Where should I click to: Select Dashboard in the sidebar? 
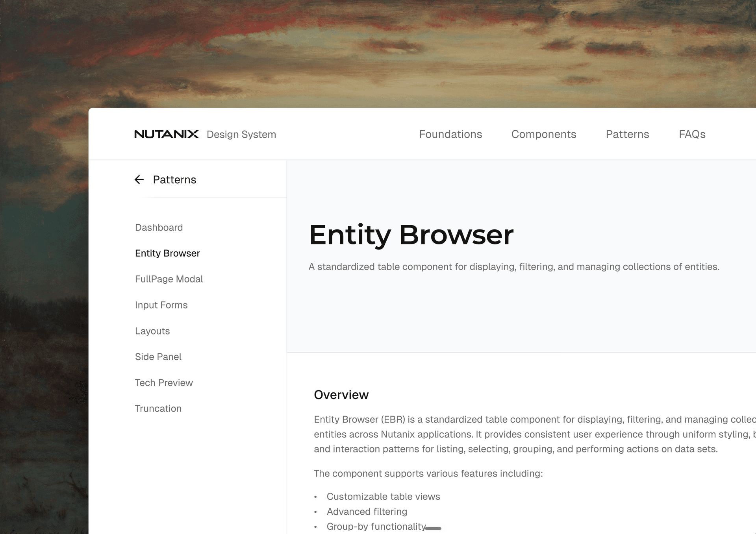click(x=159, y=227)
